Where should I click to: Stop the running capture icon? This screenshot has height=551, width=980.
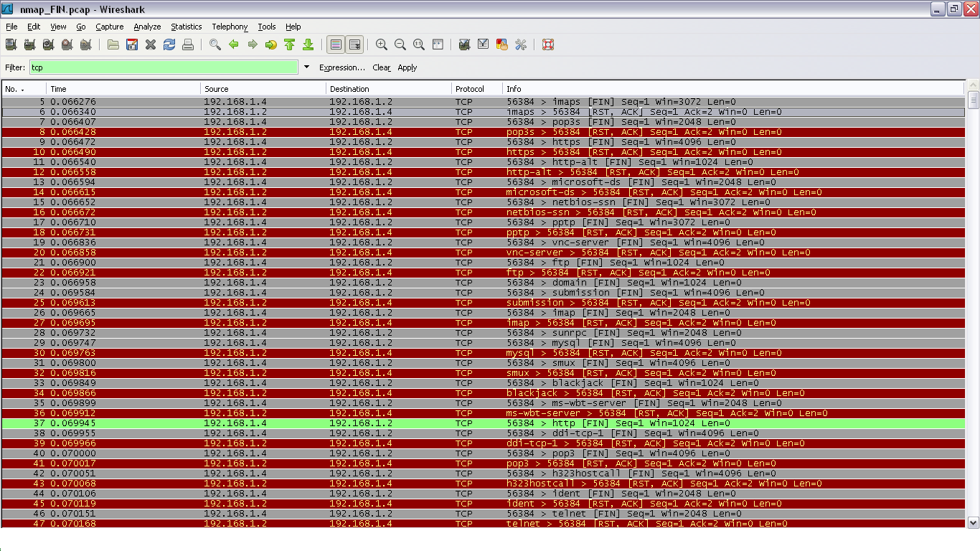(x=67, y=44)
